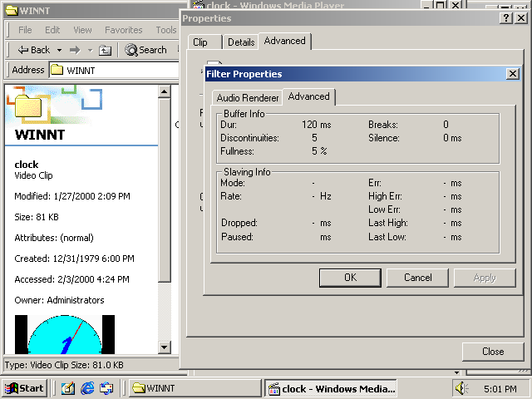Open the File menu in WINNT window
This screenshot has height=399, width=532.
click(25, 30)
